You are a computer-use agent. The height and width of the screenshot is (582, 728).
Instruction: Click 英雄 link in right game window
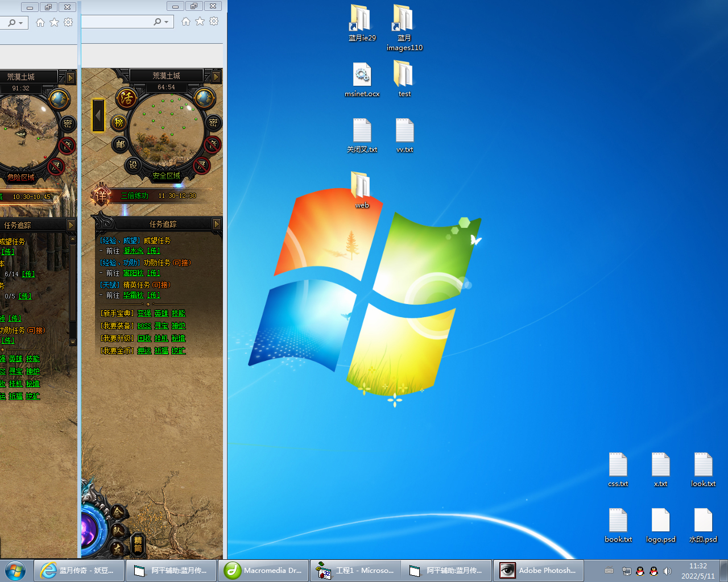point(162,313)
